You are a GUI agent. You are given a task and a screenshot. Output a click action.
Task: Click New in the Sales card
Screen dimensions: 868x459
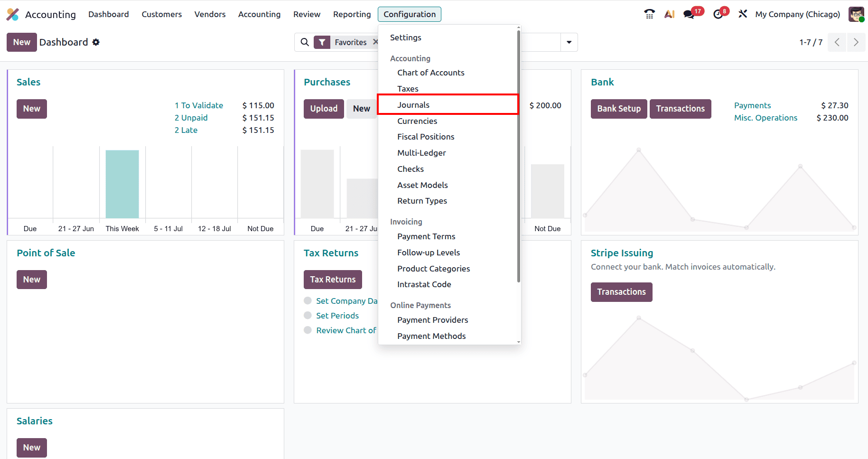coord(32,109)
